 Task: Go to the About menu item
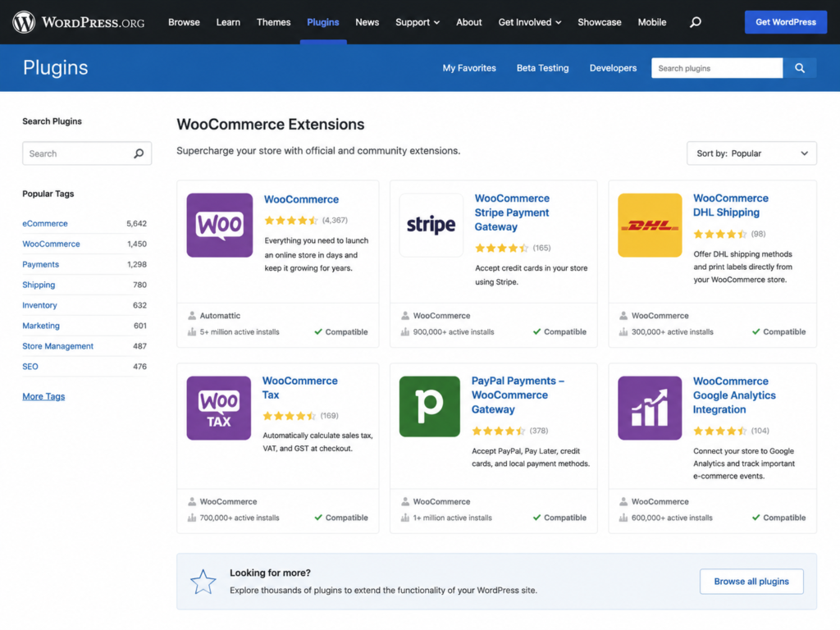click(468, 22)
